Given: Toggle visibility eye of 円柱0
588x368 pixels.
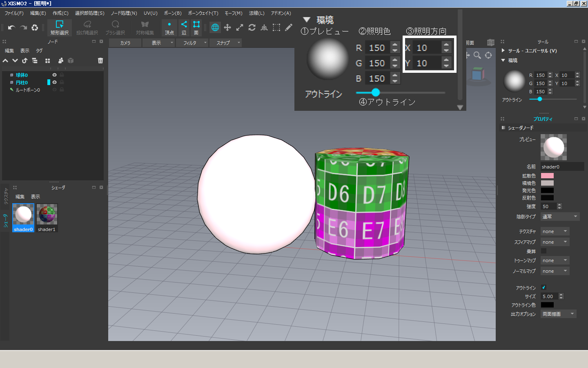Looking at the screenshot, I should coord(54,82).
